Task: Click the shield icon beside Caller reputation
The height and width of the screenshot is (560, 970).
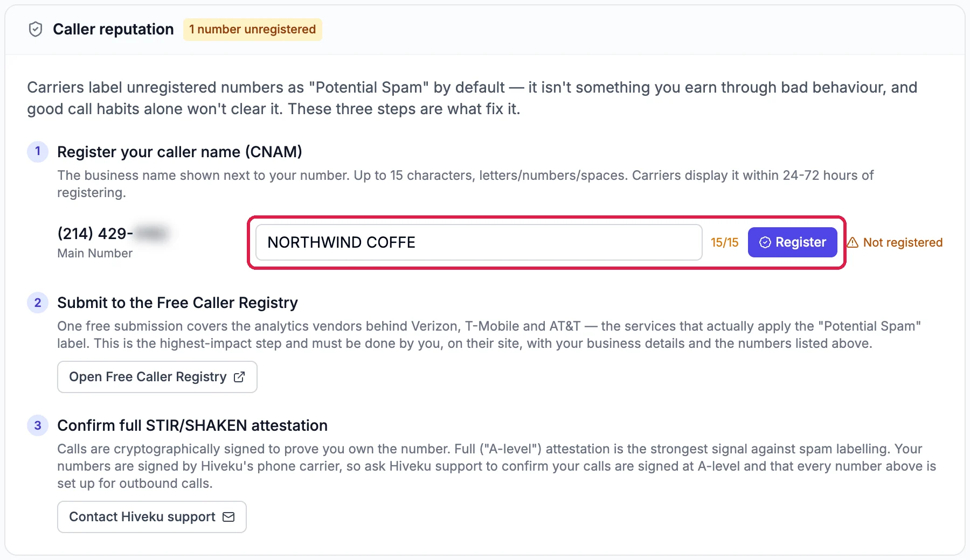Action: pos(36,29)
